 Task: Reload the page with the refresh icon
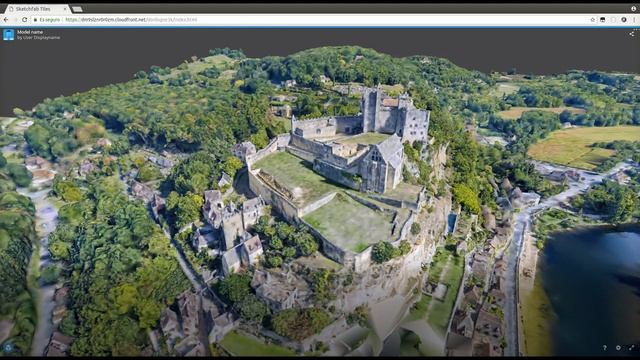point(24,20)
